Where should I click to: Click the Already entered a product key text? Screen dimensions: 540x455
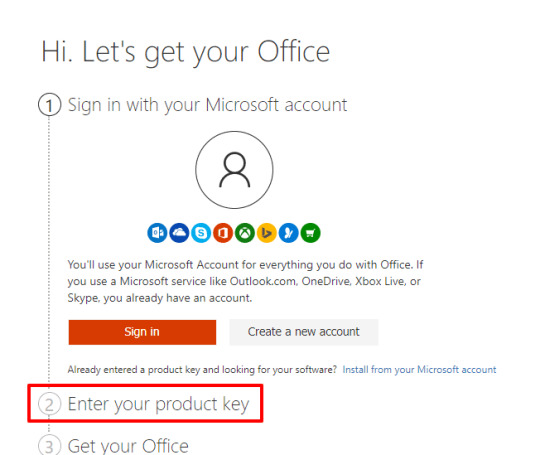point(202,370)
